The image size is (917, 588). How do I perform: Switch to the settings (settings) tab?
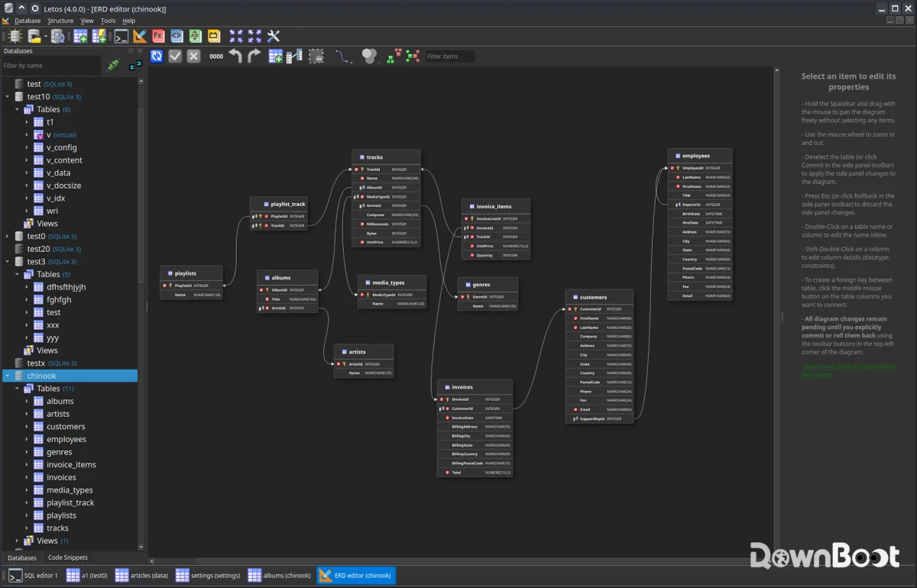pos(209,575)
